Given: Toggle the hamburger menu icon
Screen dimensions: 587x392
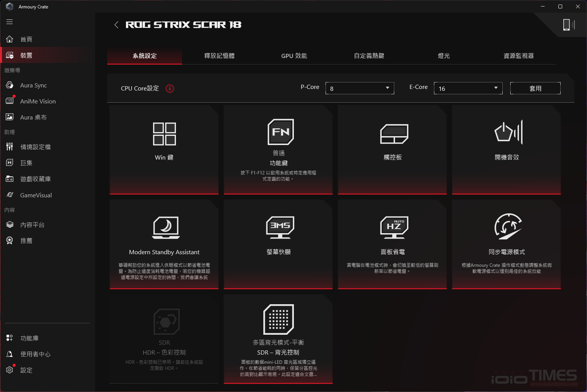Looking at the screenshot, I should point(10,22).
